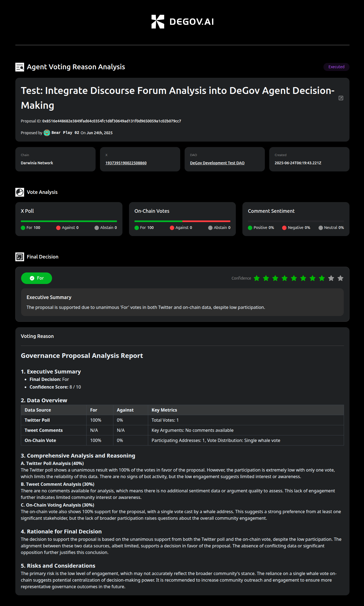Click the green For dot in On-Chain Votes
The width and height of the screenshot is (364, 606).
137,228
